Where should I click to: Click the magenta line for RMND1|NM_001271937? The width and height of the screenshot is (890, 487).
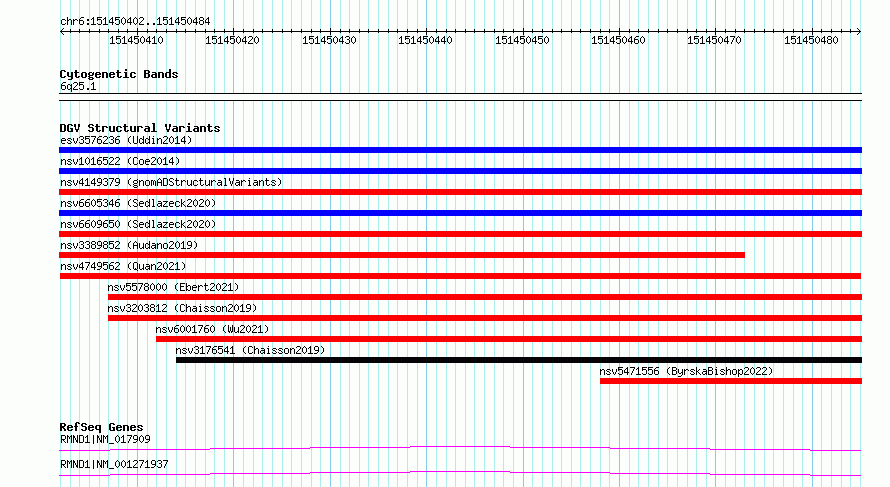pyautogui.click(x=460, y=474)
